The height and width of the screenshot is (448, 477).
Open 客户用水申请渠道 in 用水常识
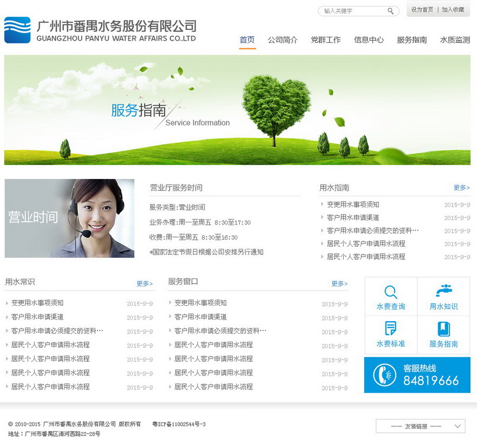(37, 317)
